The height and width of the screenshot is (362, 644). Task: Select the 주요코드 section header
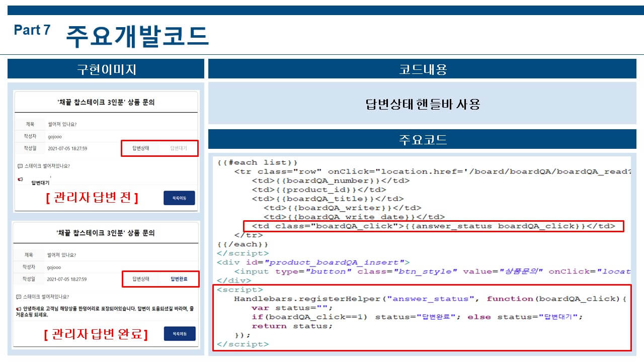tap(422, 139)
